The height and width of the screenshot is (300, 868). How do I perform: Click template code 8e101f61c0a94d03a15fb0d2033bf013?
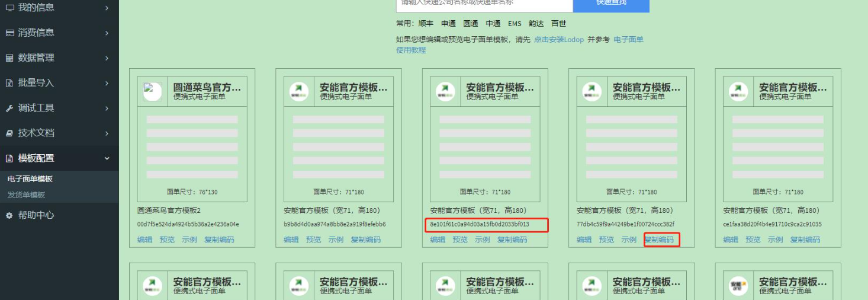coord(480,225)
